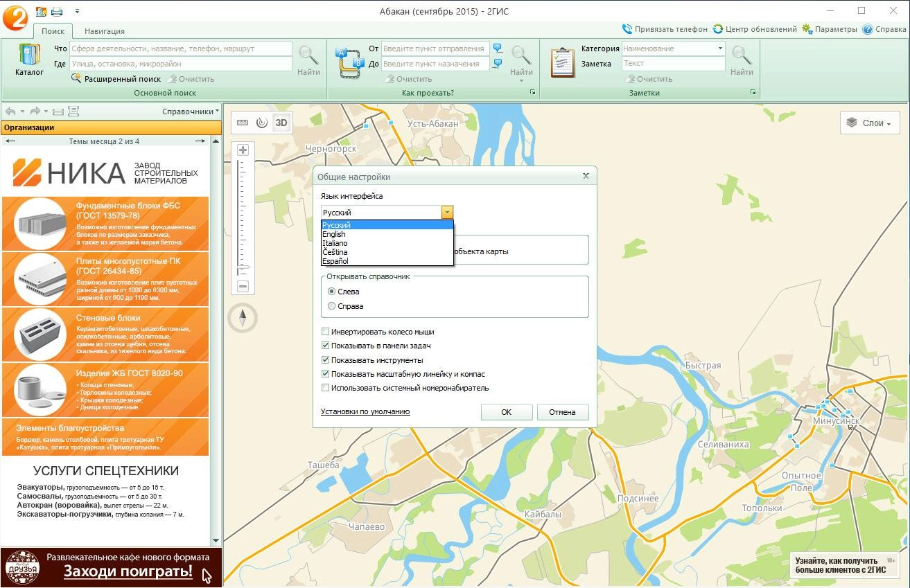
Task: Choose English in language list
Action: pyautogui.click(x=387, y=234)
